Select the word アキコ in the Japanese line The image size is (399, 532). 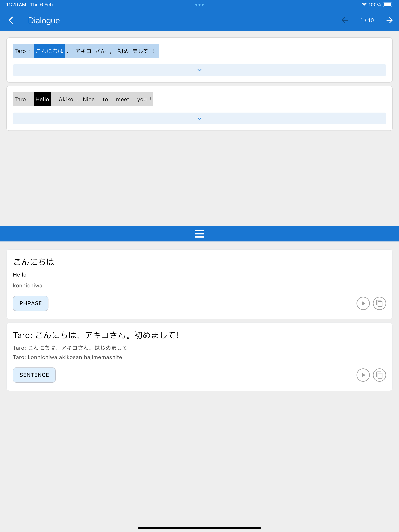(x=83, y=51)
